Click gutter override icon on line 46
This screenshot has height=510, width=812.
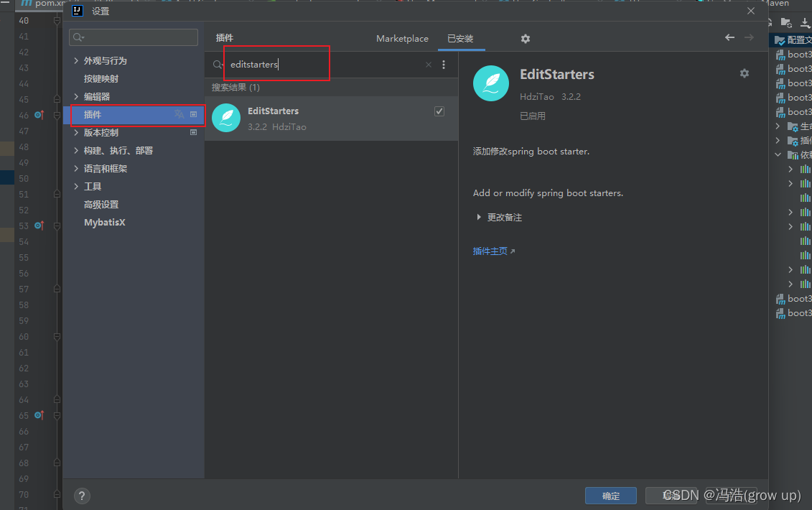coord(39,114)
